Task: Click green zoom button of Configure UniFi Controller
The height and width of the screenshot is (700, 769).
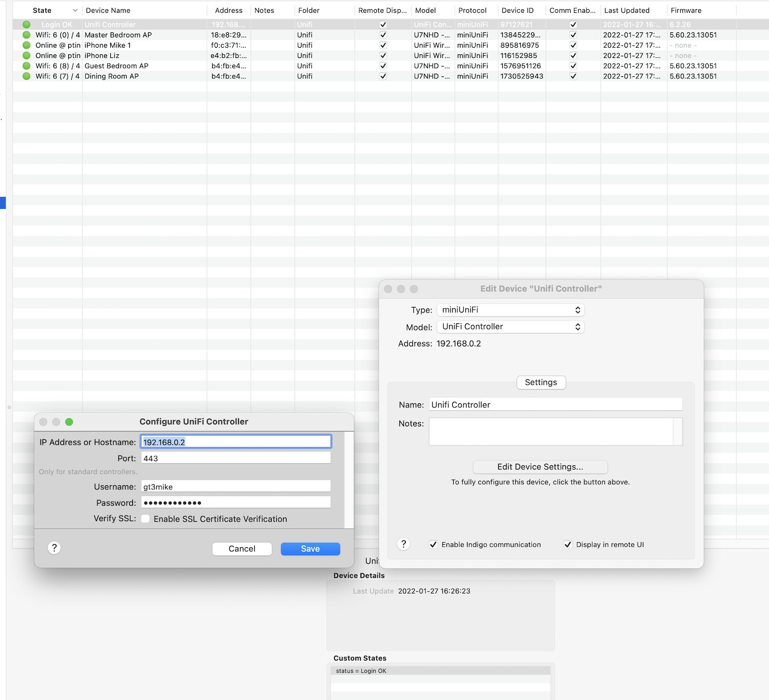Action: pyautogui.click(x=69, y=422)
